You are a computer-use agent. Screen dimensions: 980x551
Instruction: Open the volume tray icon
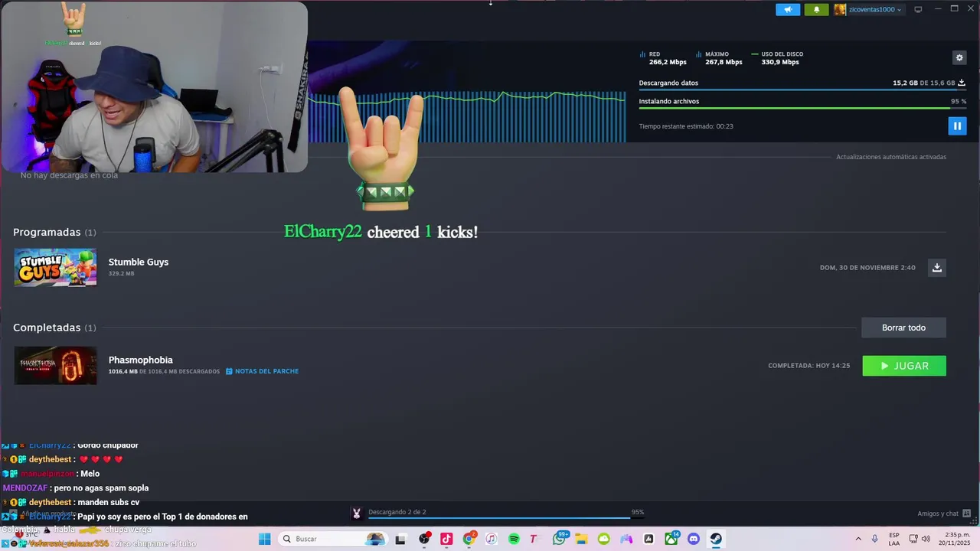pos(926,539)
